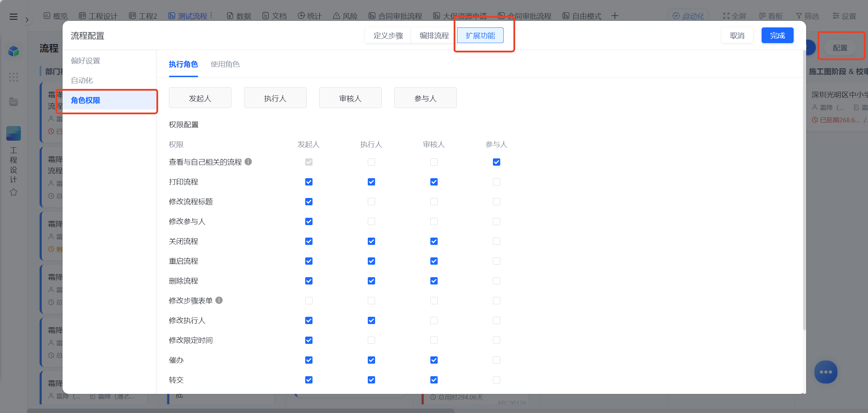868x413 pixels.
Task: Check 执行人 for 修改流程标题
Action: click(371, 201)
